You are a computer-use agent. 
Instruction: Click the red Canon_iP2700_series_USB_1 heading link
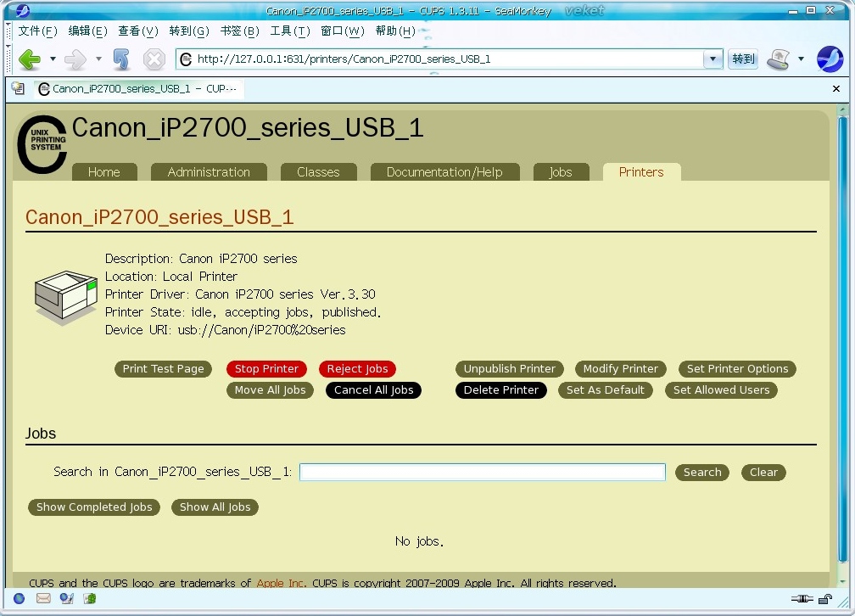coord(159,217)
